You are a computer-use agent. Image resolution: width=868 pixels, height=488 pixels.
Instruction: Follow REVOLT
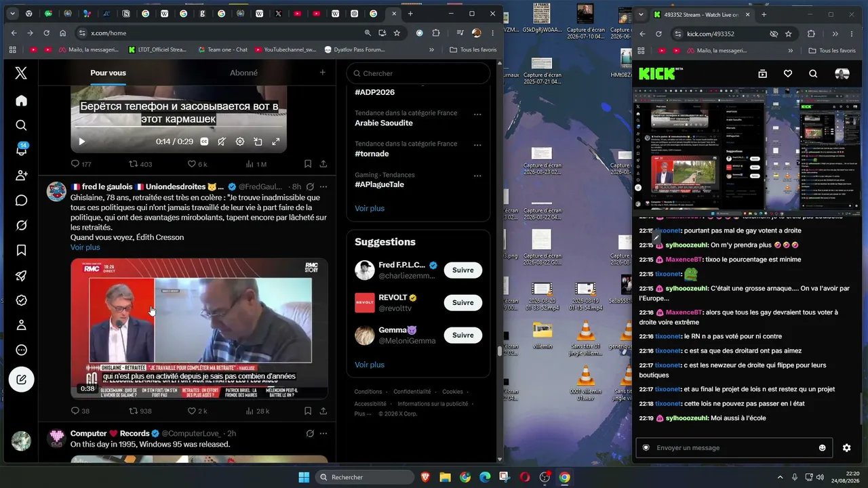[x=463, y=302]
